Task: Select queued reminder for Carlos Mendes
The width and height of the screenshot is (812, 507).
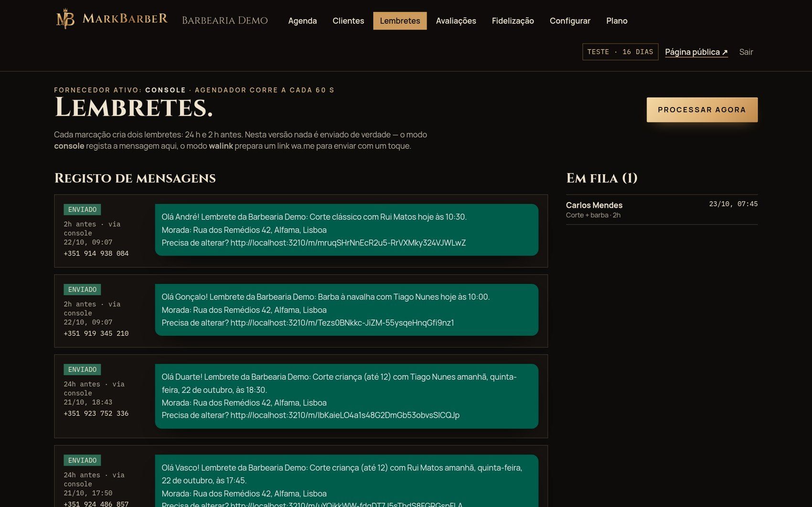Action: (662, 210)
